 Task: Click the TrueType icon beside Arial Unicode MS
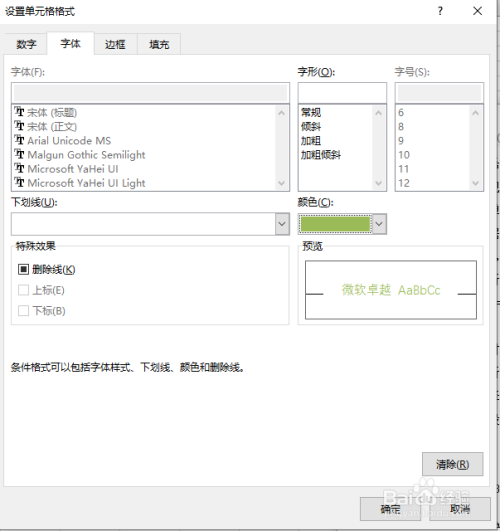19,140
